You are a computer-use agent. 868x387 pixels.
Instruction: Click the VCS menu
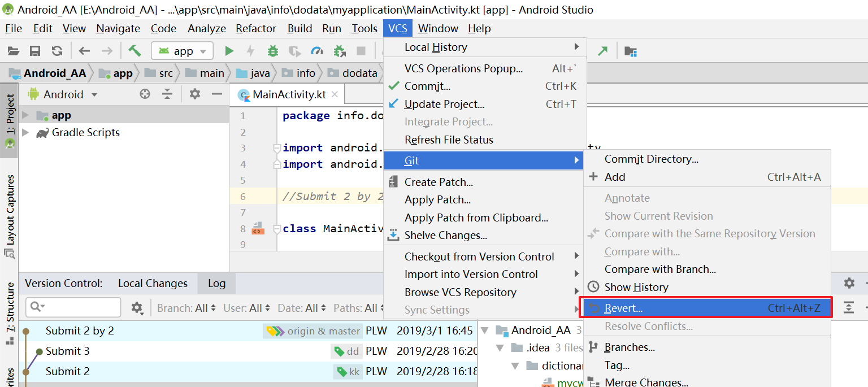point(398,28)
